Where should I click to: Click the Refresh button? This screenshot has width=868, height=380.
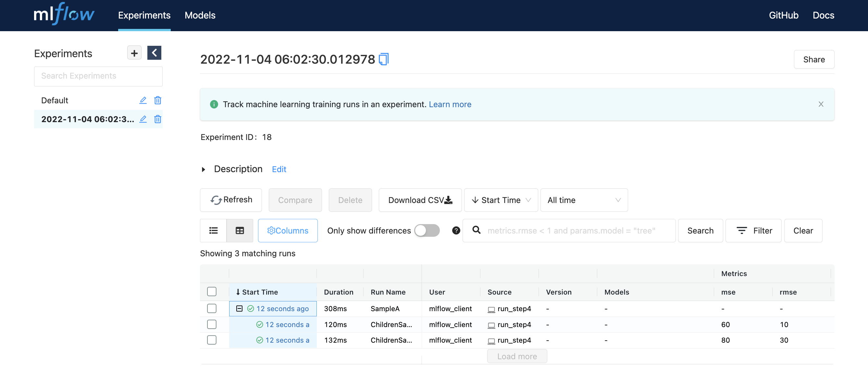(231, 200)
